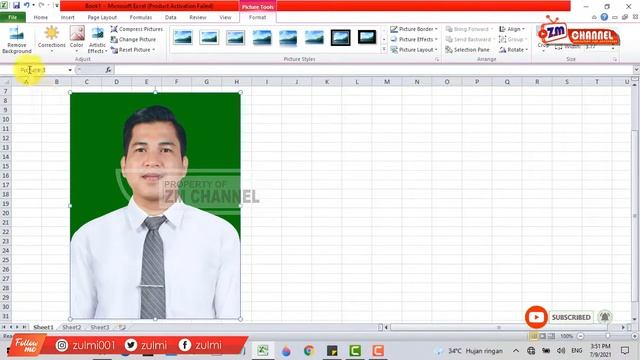The height and width of the screenshot is (360, 640).
Task: Click in the Name Box
Action: (x=34, y=70)
